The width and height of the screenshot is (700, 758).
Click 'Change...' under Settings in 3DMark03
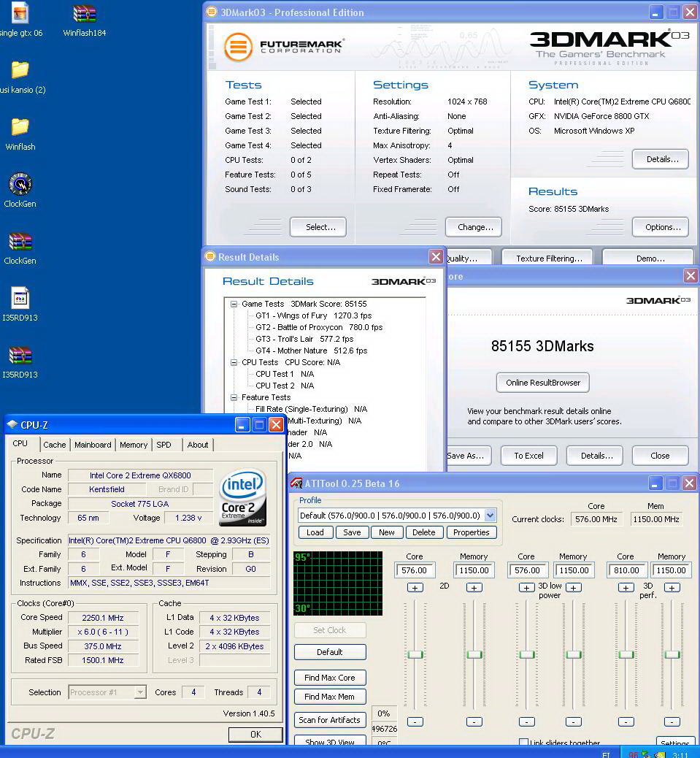point(474,227)
